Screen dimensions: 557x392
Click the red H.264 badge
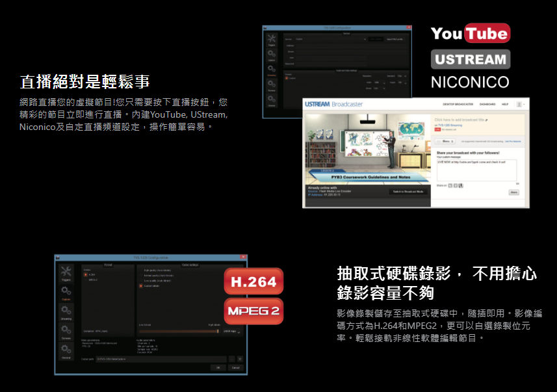click(253, 281)
